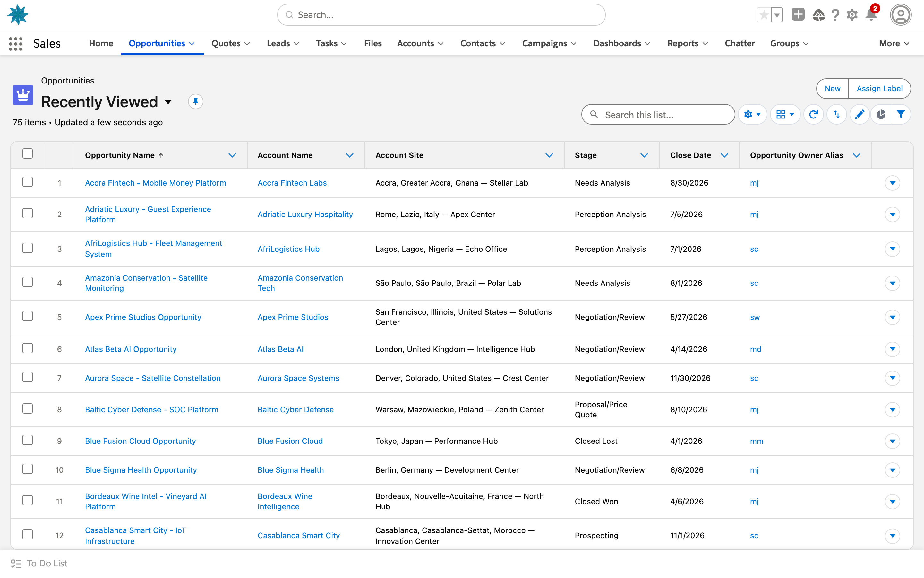924x578 pixels.
Task: Open the Accounts tab
Action: (x=415, y=44)
